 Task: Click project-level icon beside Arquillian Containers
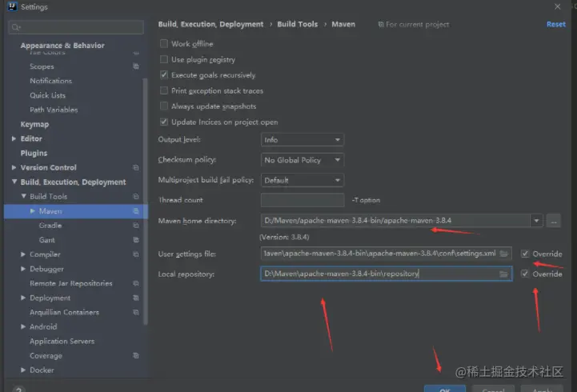pyautogui.click(x=136, y=312)
